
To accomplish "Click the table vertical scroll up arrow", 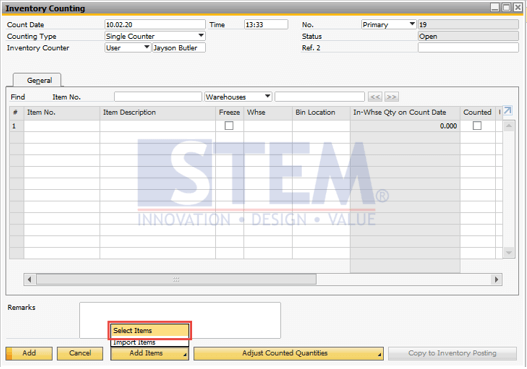I will (x=509, y=126).
